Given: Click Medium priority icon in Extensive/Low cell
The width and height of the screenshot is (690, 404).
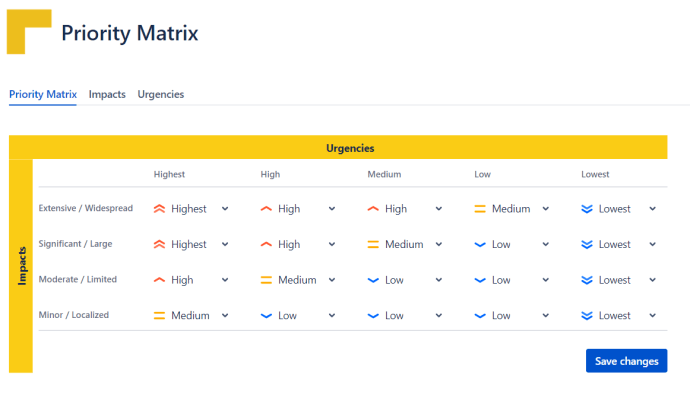Looking at the screenshot, I should click(480, 209).
